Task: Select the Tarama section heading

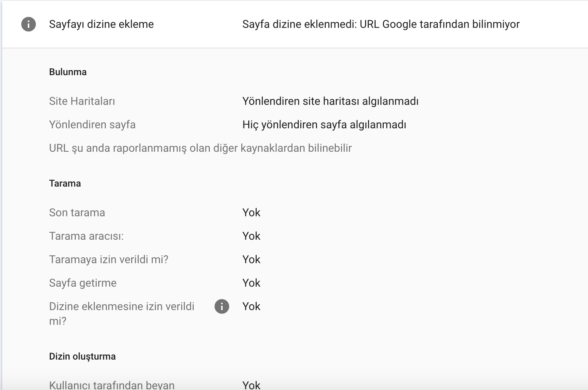Action: point(65,183)
